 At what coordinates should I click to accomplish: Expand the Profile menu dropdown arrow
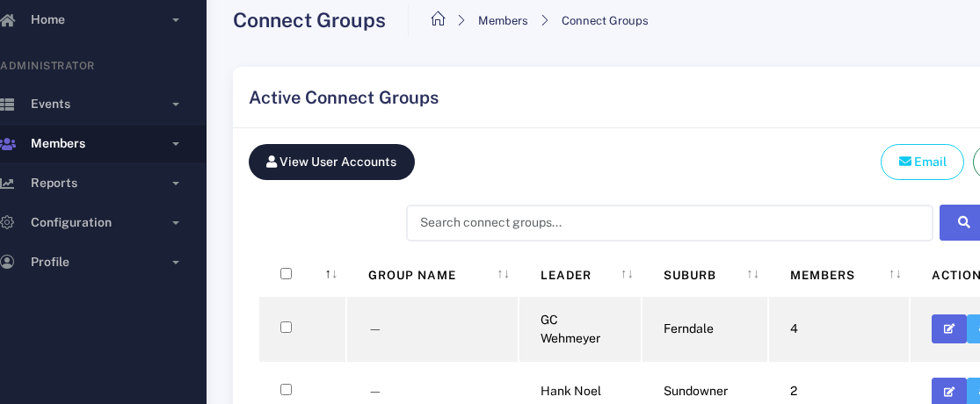[x=176, y=263]
